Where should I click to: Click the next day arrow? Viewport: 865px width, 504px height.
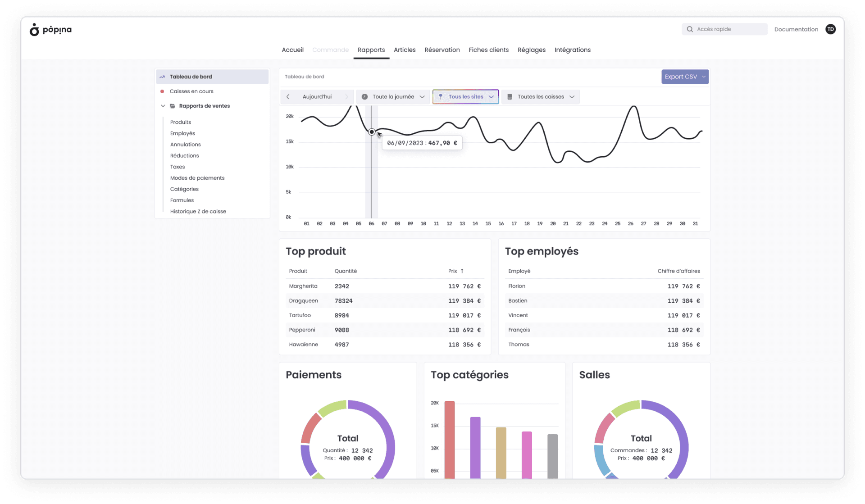346,97
